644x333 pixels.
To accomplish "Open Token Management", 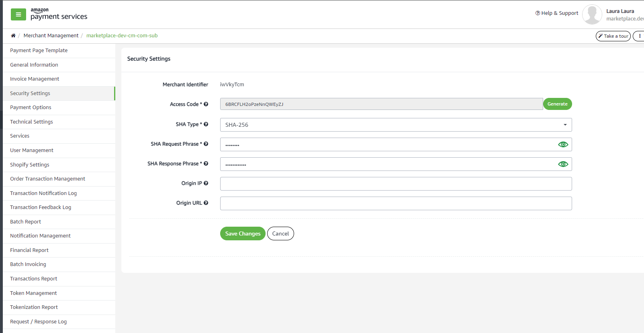I will tap(59, 293).
